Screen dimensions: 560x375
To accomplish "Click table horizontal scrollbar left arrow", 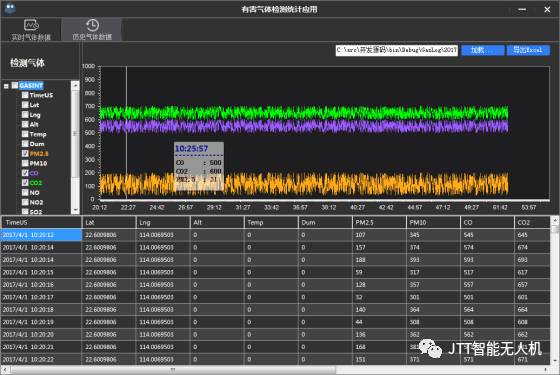I will (4, 370).
